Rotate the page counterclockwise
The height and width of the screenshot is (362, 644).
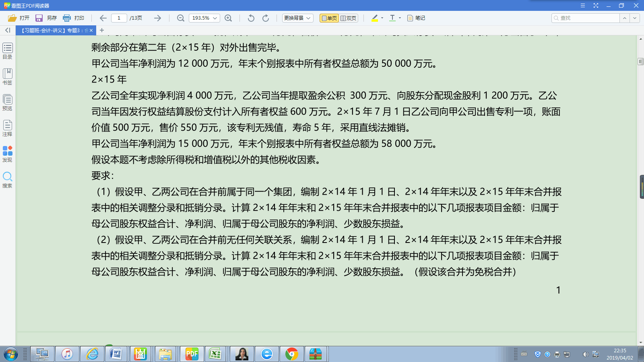click(x=251, y=18)
